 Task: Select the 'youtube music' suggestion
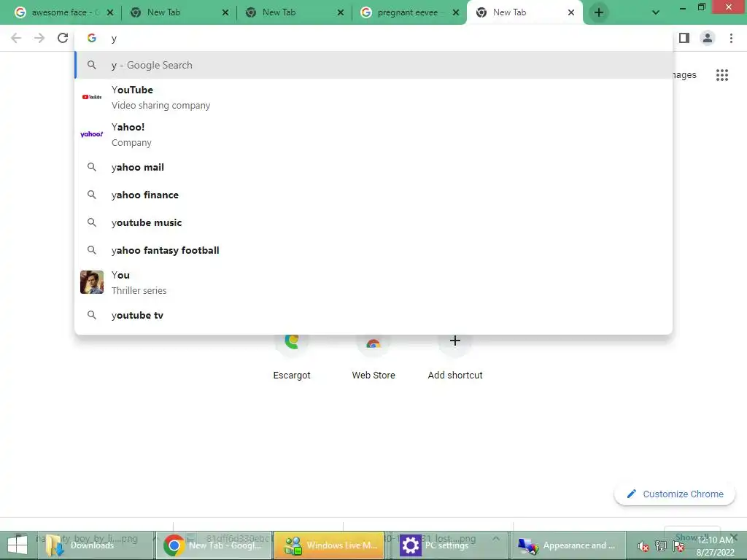[x=373, y=222]
